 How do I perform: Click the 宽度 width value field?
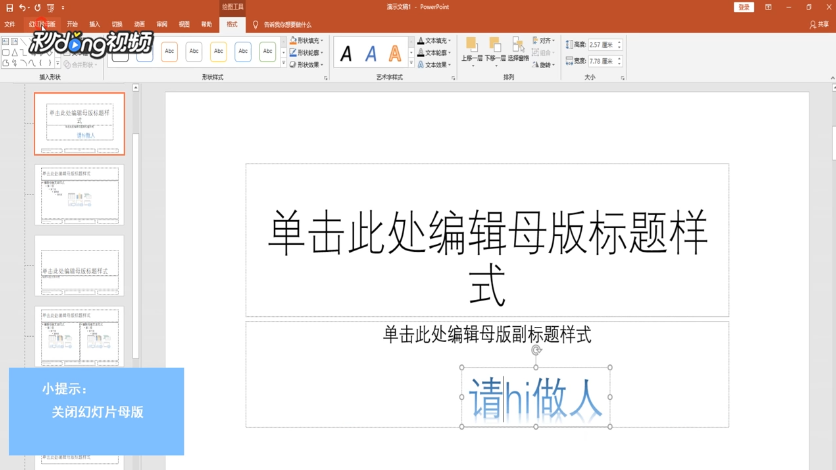(x=602, y=61)
